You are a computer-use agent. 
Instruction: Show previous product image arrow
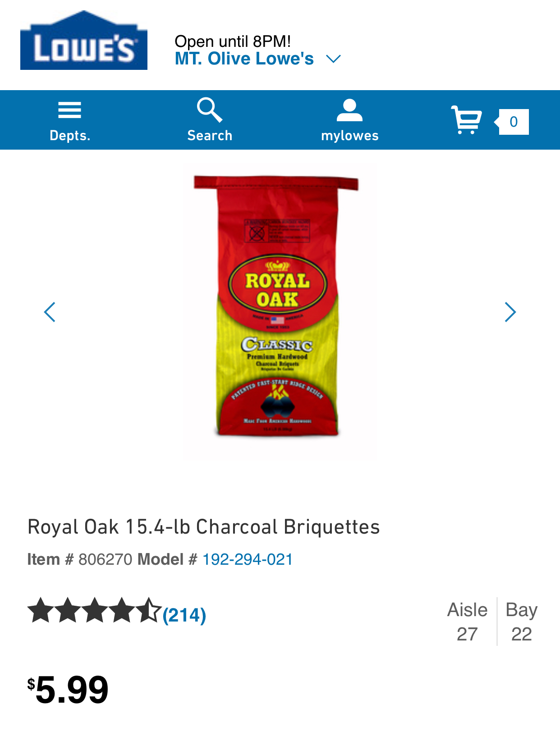(50, 312)
